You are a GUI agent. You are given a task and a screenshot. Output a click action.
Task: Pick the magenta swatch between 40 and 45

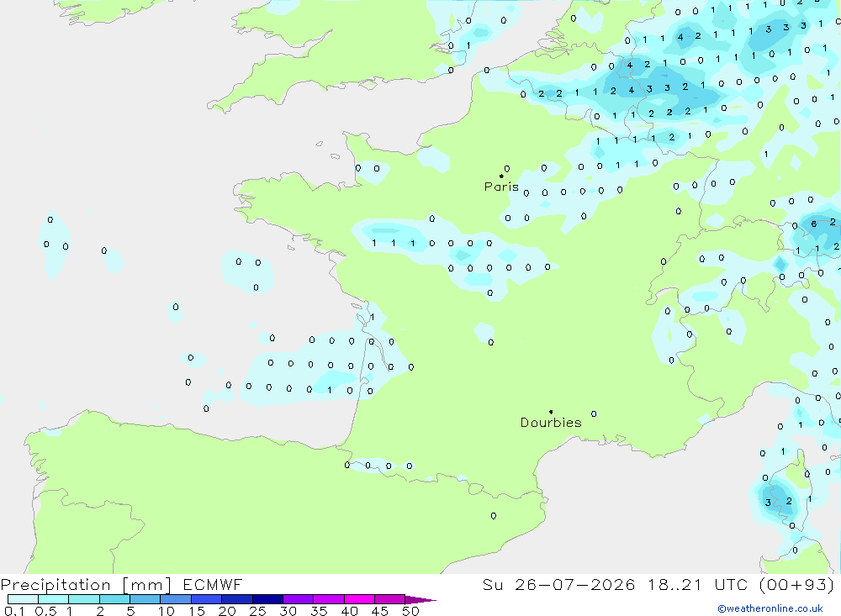coord(359,599)
